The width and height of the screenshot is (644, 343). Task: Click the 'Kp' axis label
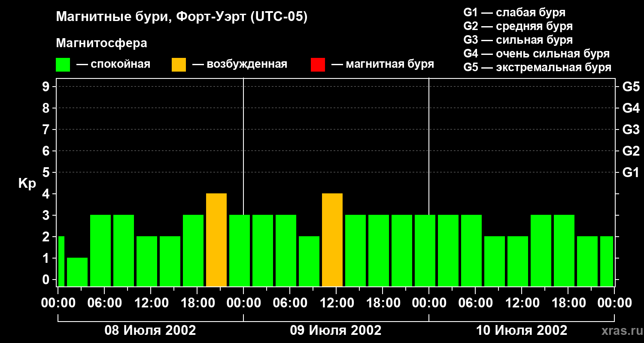tap(27, 184)
